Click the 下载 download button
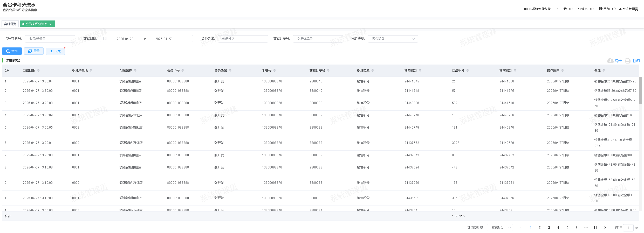Viewport: 644px width, 233px height. [55, 51]
